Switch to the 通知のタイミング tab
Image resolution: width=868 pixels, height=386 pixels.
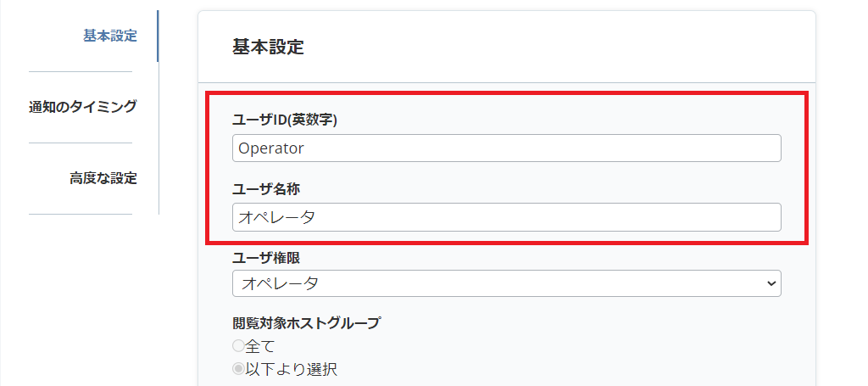[x=82, y=107]
